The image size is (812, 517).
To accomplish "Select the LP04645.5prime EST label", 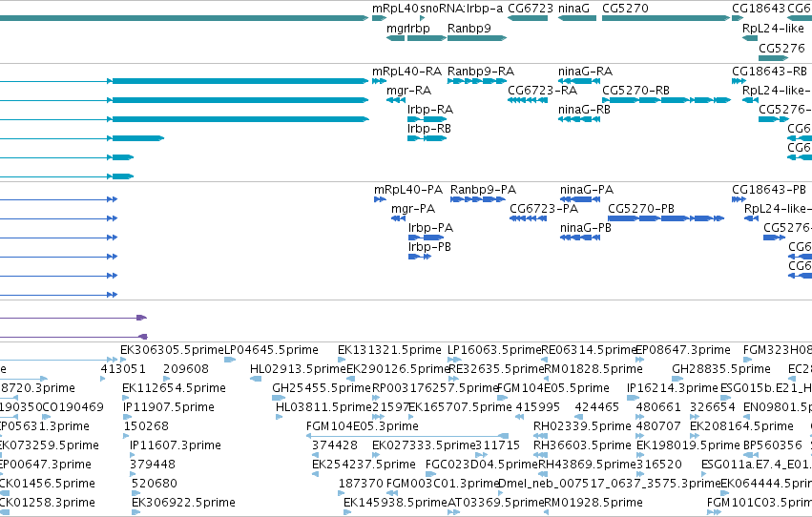I will (x=271, y=350).
